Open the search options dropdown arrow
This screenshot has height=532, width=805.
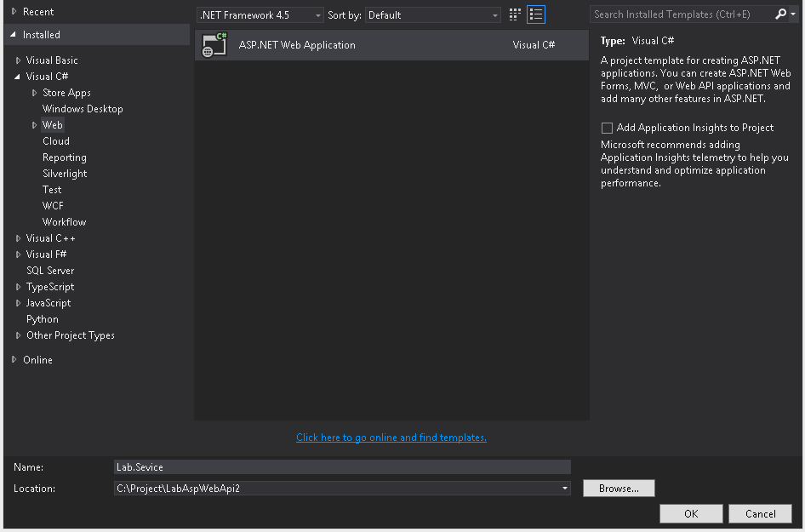click(x=793, y=14)
